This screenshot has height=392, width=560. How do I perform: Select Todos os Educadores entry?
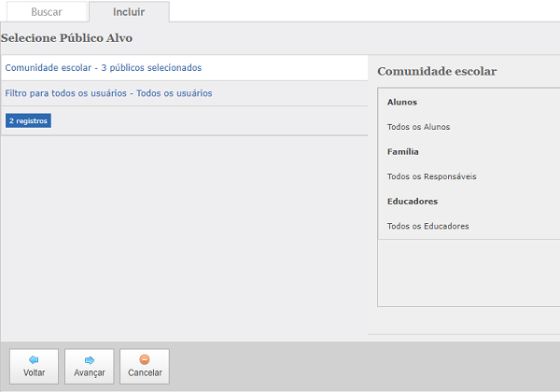427,226
